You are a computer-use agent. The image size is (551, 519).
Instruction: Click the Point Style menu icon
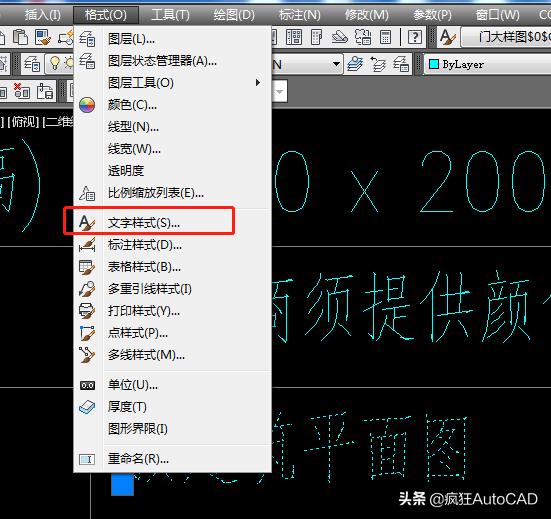tap(87, 333)
